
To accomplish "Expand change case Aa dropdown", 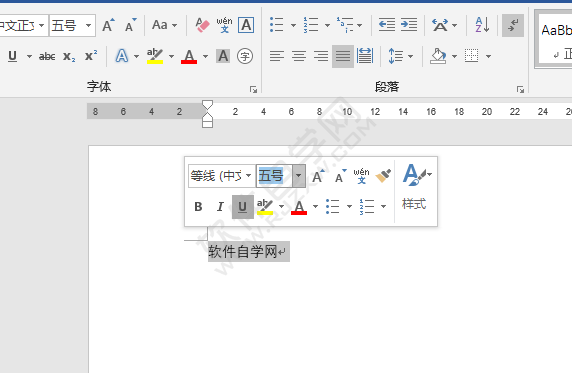I will pyautogui.click(x=174, y=26).
